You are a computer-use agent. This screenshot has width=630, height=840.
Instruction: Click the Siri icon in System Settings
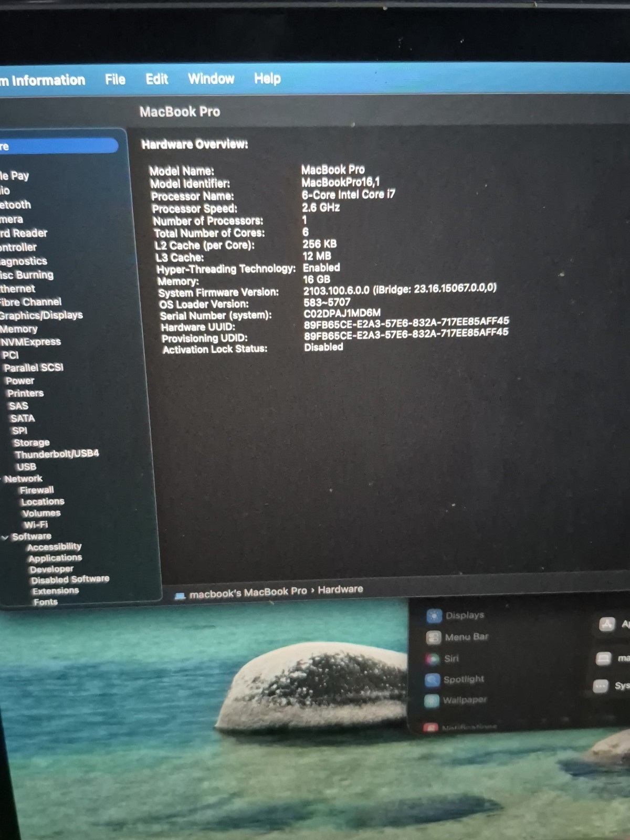click(432, 659)
